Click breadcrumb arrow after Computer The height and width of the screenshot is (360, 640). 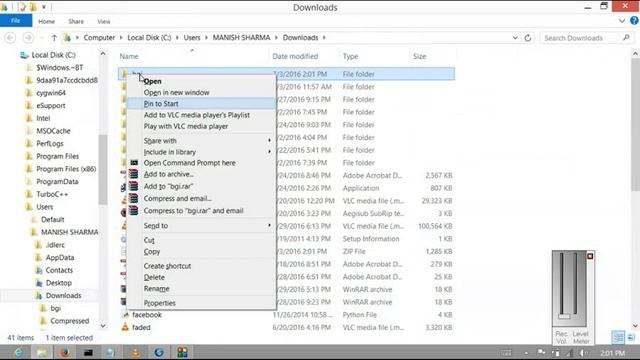point(121,38)
